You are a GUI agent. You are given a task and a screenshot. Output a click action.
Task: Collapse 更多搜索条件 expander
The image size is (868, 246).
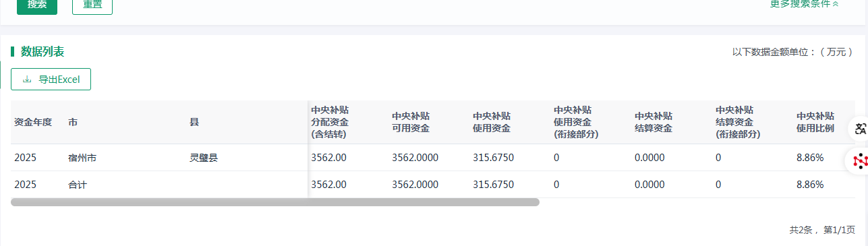click(x=804, y=3)
